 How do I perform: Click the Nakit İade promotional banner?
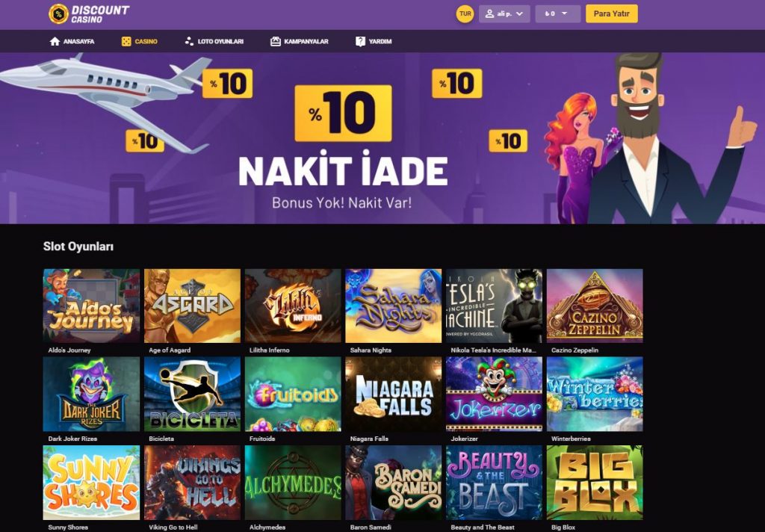pos(382,138)
